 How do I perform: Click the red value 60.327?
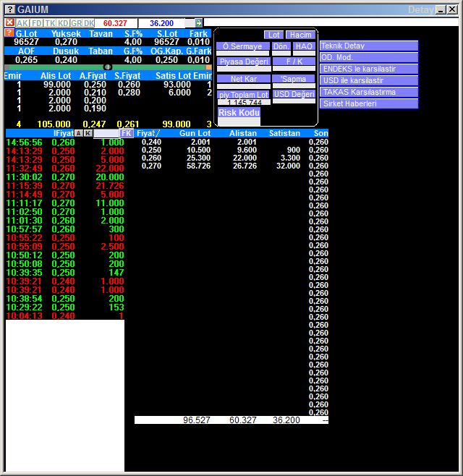point(115,23)
